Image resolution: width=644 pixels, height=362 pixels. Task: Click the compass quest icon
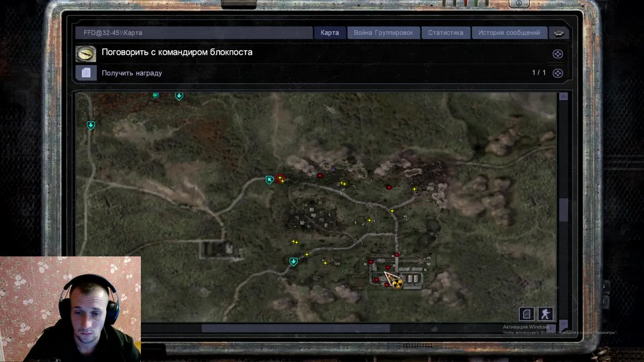point(86,53)
